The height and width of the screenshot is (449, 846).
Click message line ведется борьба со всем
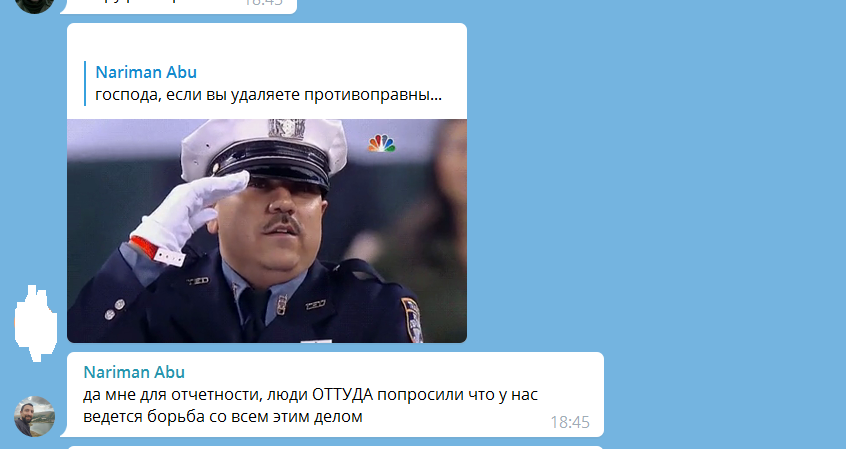[223, 417]
